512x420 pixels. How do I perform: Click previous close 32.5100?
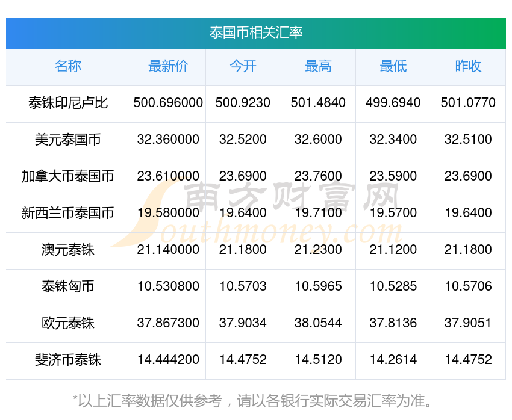point(468,139)
